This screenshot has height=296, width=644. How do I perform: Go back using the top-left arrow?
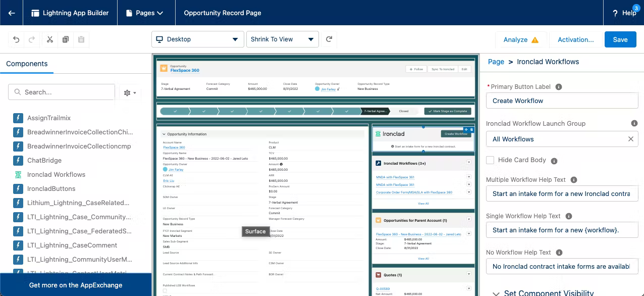point(12,13)
